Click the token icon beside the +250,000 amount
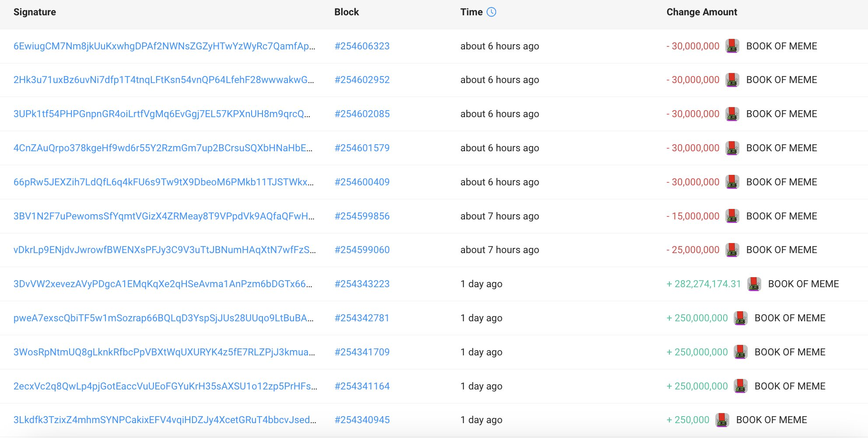 pos(722,420)
